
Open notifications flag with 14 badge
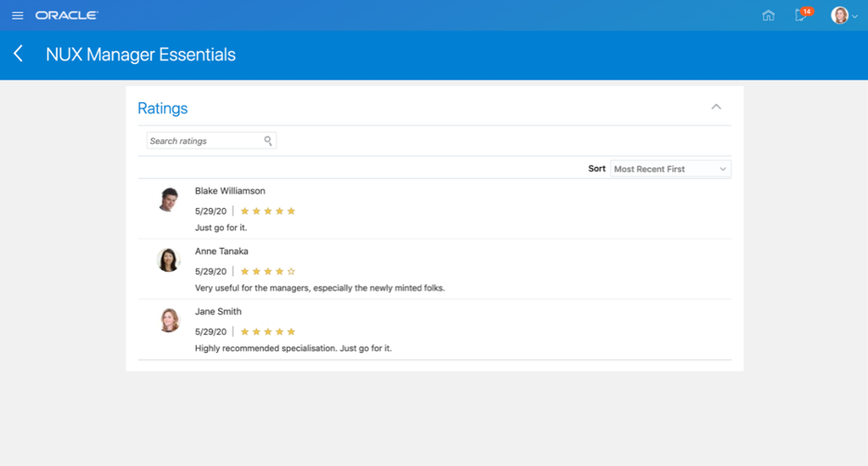(x=803, y=15)
